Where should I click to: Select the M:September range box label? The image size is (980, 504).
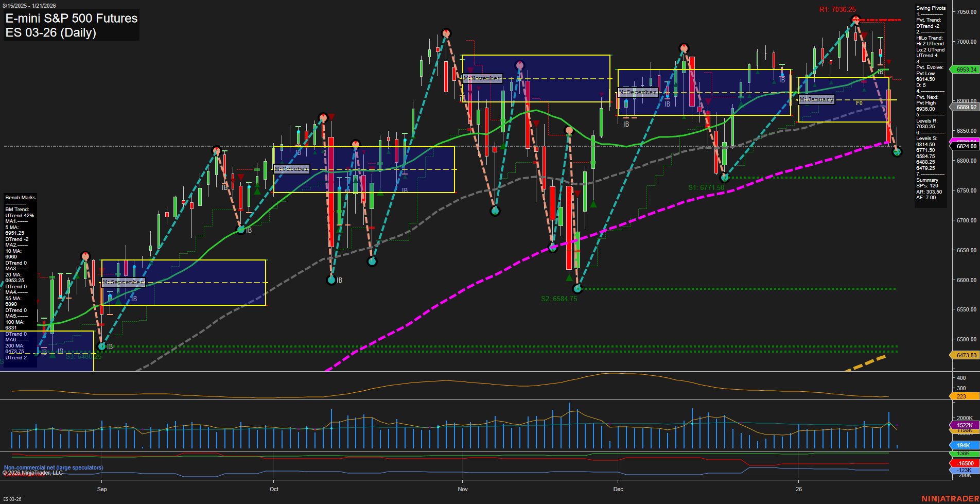click(x=124, y=282)
